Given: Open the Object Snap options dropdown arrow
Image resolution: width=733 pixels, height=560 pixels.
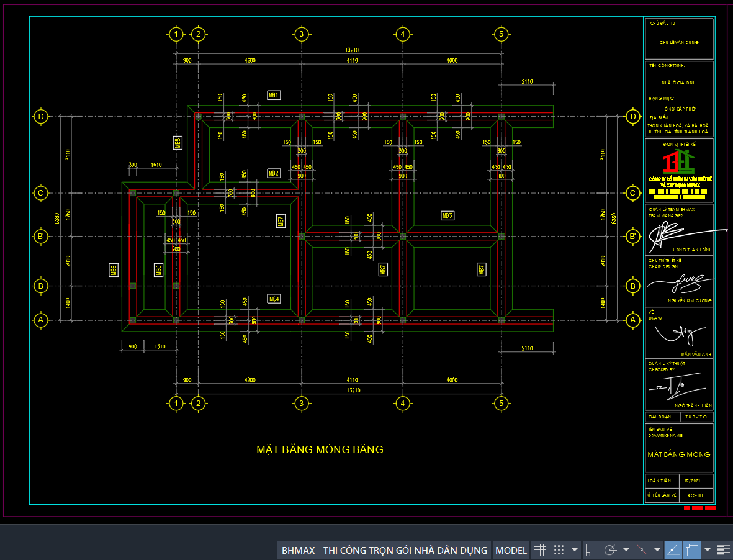Looking at the screenshot, I should tap(708, 550).
